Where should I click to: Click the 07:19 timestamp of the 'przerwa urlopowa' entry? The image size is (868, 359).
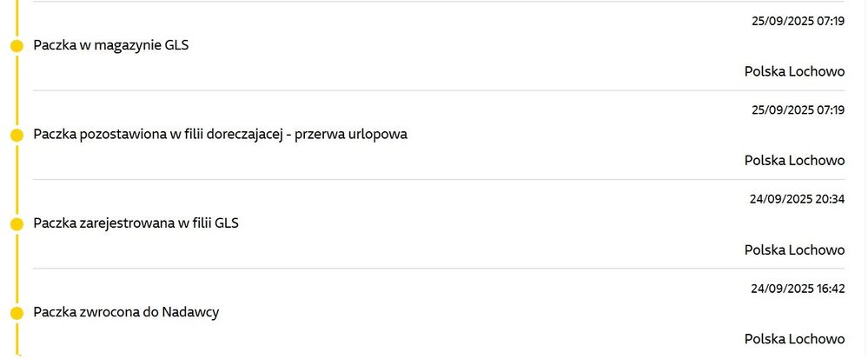point(798,110)
